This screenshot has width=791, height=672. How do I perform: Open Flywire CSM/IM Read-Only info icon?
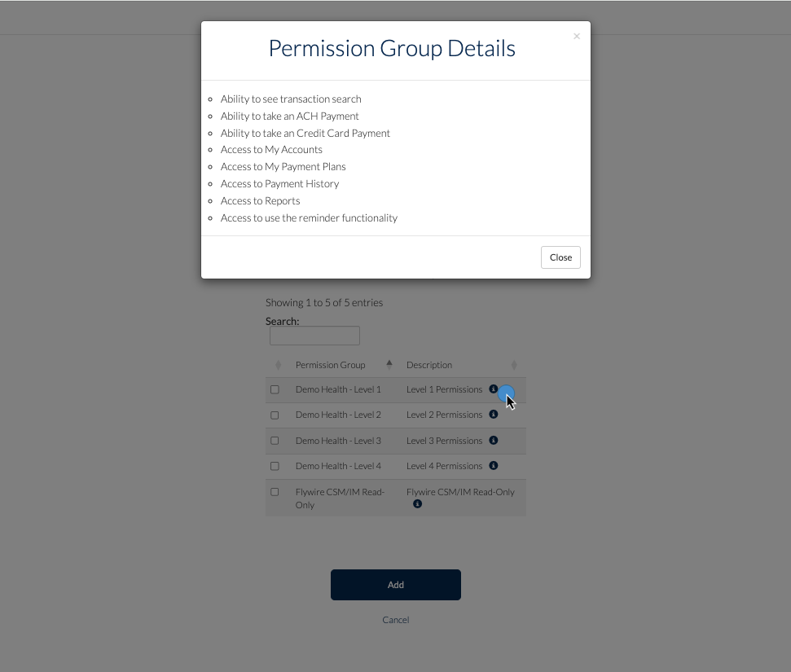(x=417, y=504)
